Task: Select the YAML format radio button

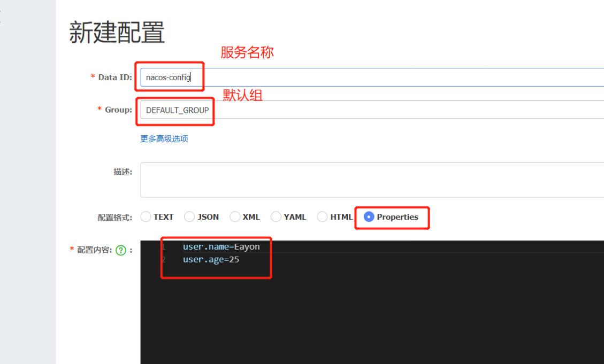Action: click(x=276, y=217)
